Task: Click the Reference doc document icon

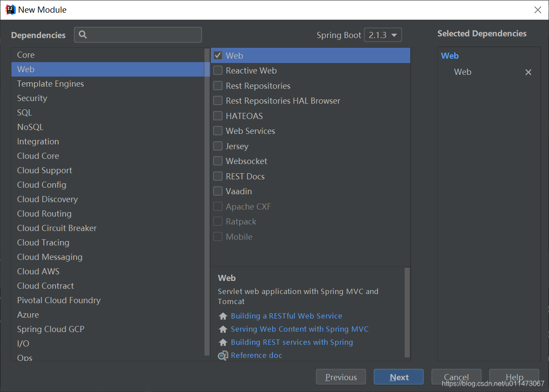Action: coord(223,355)
